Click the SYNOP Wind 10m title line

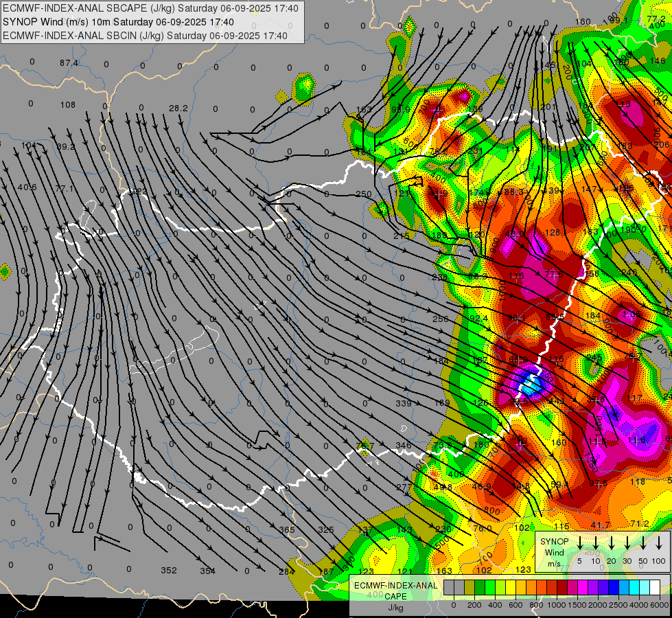pos(118,22)
